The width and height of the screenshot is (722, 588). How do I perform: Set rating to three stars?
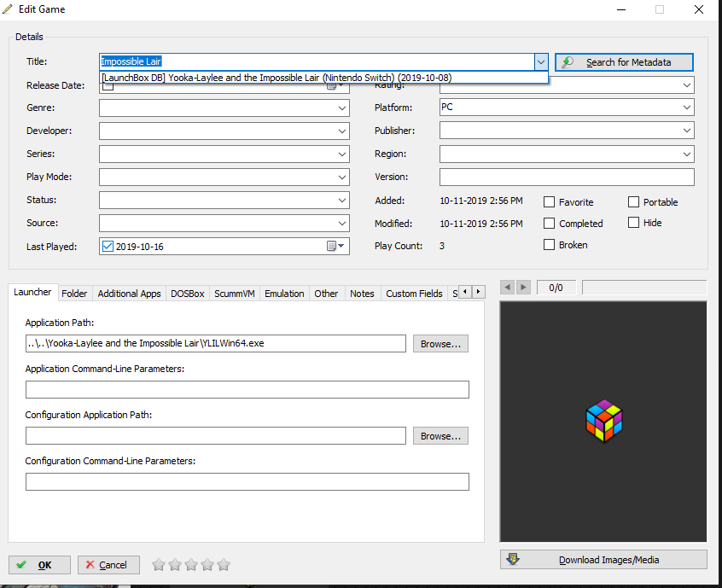tap(191, 564)
